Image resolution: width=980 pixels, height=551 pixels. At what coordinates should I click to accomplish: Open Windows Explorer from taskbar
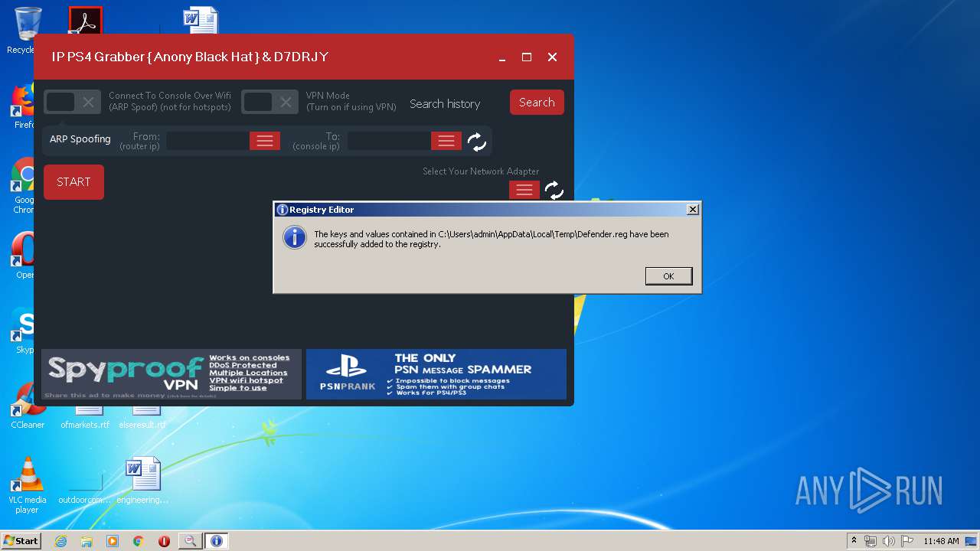click(87, 541)
